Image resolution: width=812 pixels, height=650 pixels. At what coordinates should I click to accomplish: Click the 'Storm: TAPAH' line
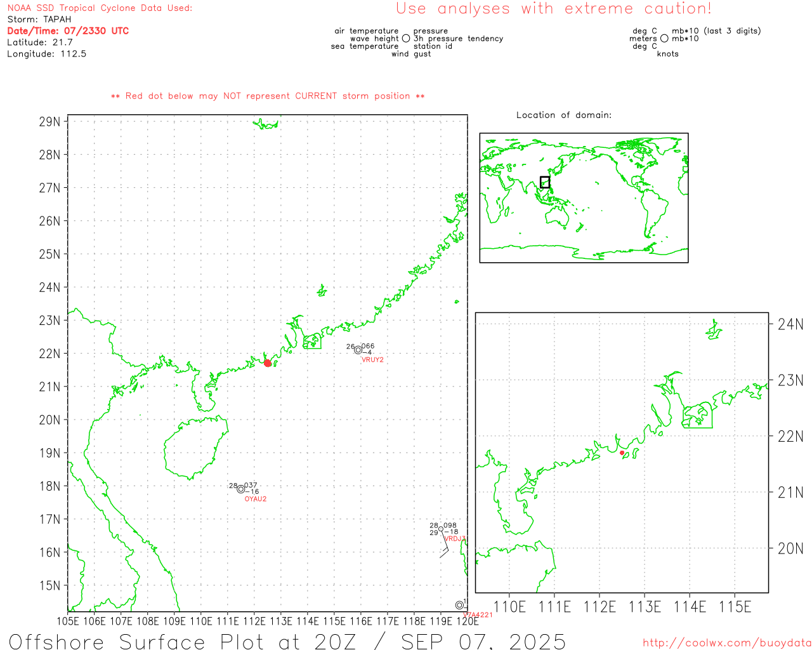39,20
